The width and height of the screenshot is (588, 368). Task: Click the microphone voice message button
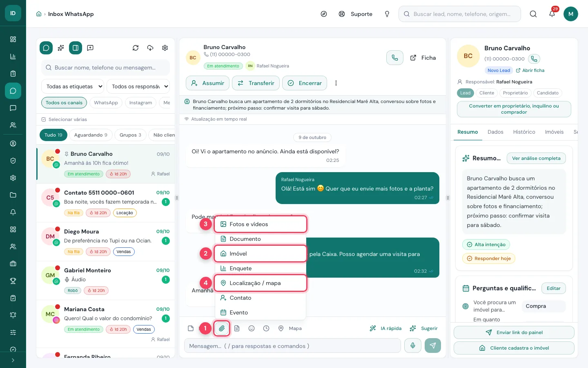click(x=413, y=346)
